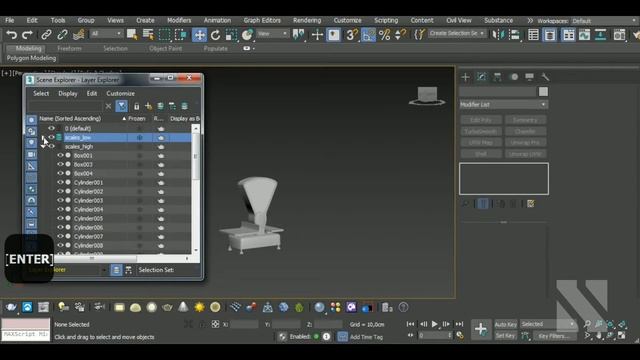Click the Add Time Tag label
This screenshot has width=640, height=360.
click(x=366, y=337)
